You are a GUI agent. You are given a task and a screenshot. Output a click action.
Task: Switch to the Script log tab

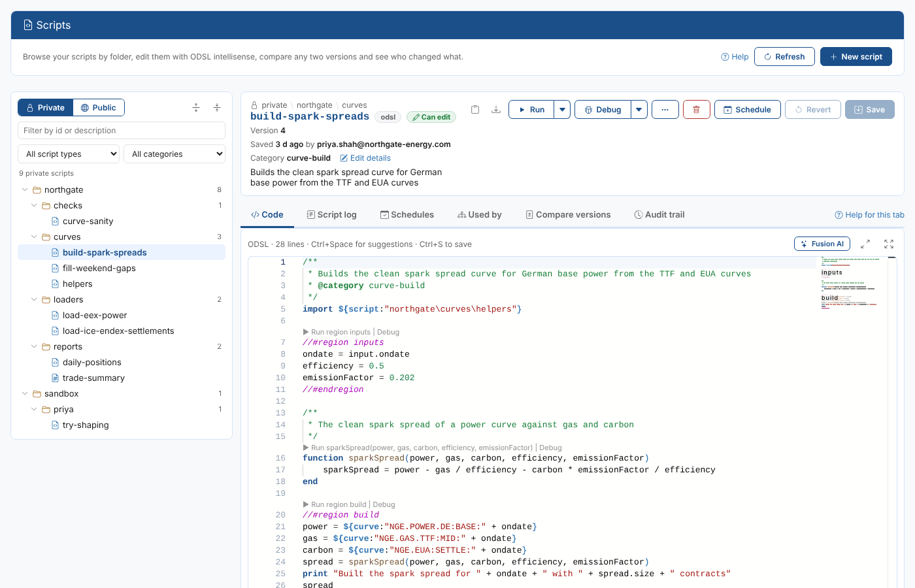tap(331, 215)
